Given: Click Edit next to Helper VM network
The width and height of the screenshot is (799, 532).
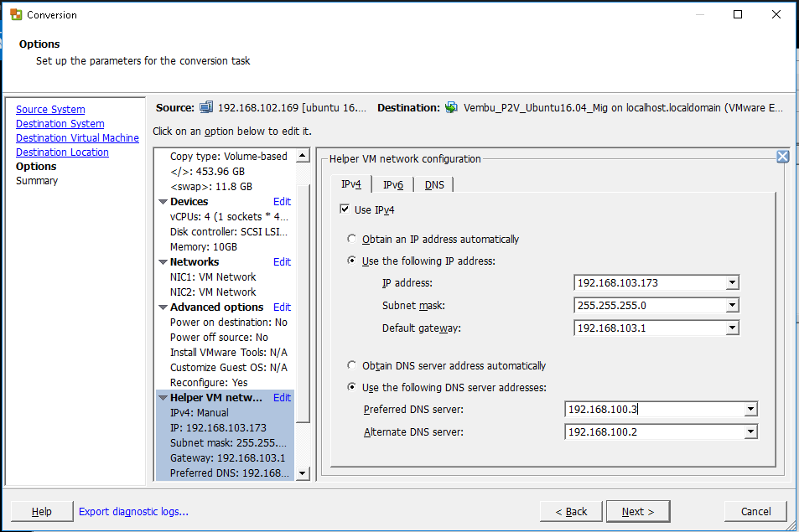Looking at the screenshot, I should pyautogui.click(x=282, y=398).
